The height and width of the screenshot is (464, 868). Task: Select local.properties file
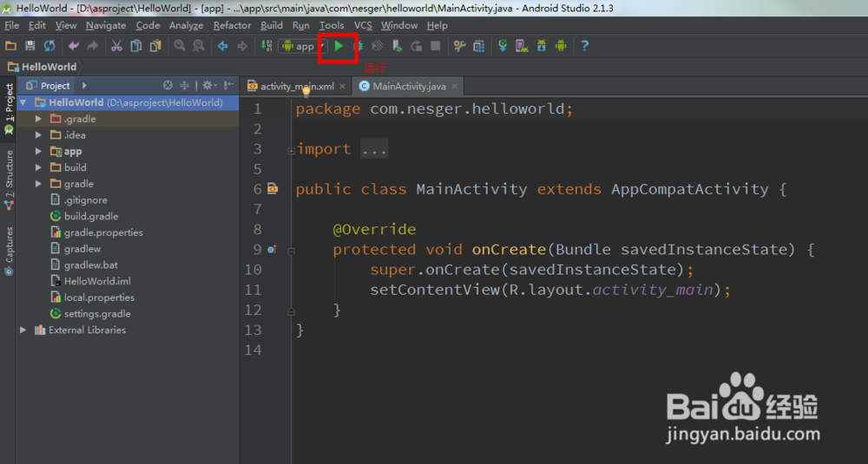click(x=93, y=297)
